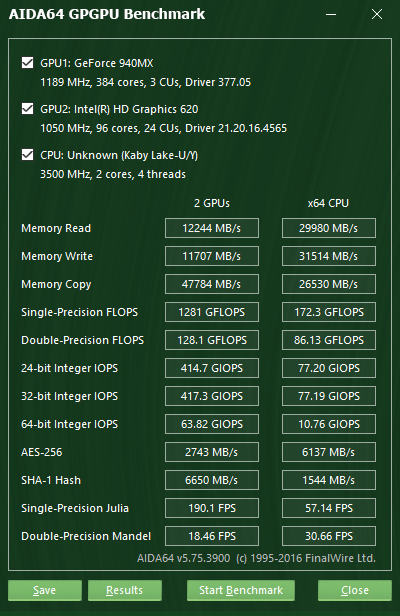Click the green Close button

355,590
